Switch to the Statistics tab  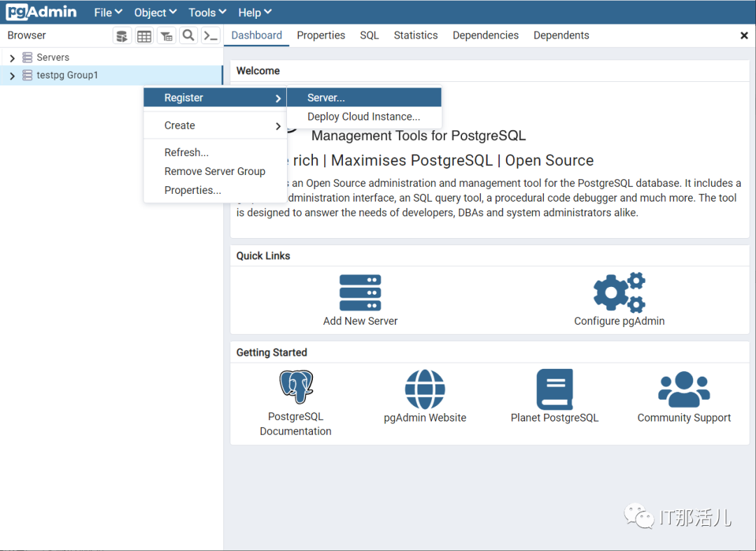tap(416, 35)
